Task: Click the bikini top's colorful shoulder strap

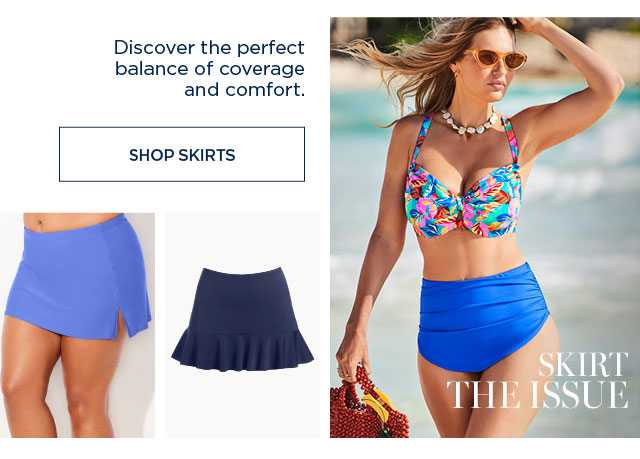Action: click(x=420, y=139)
